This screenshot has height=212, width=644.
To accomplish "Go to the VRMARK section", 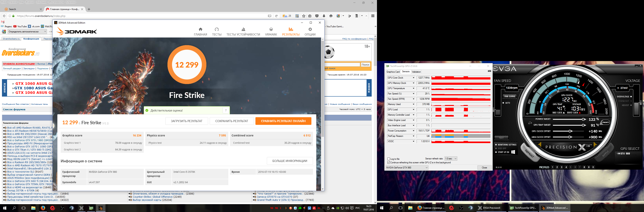I will point(271,31).
